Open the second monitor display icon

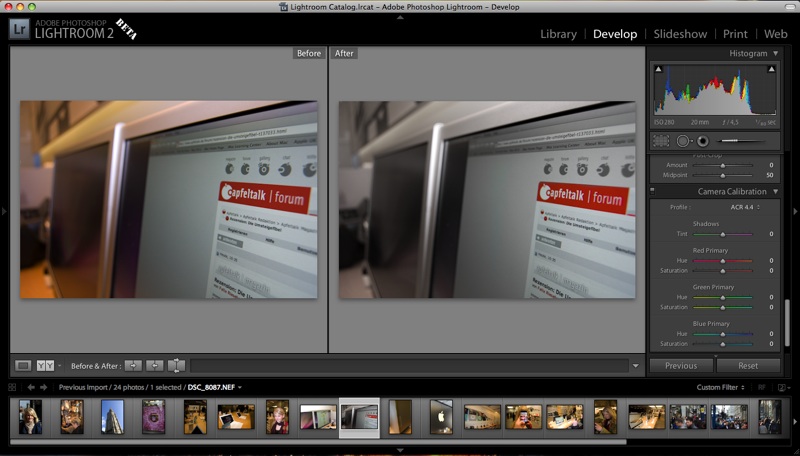click(781, 388)
